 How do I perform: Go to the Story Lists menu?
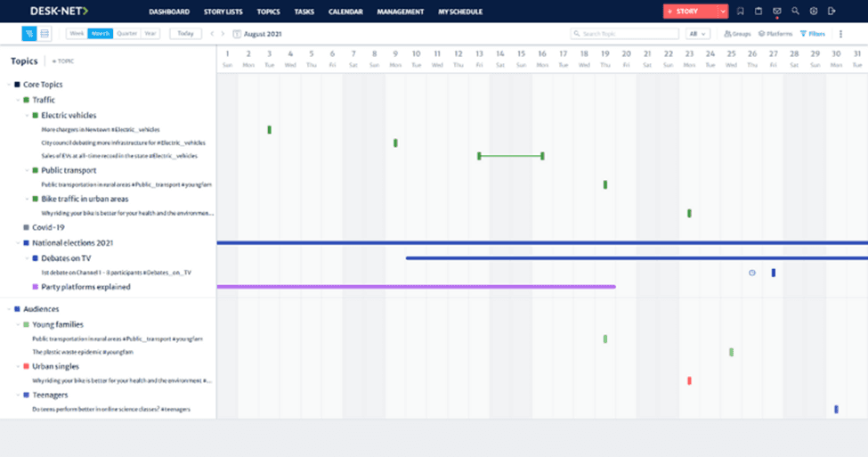point(223,12)
